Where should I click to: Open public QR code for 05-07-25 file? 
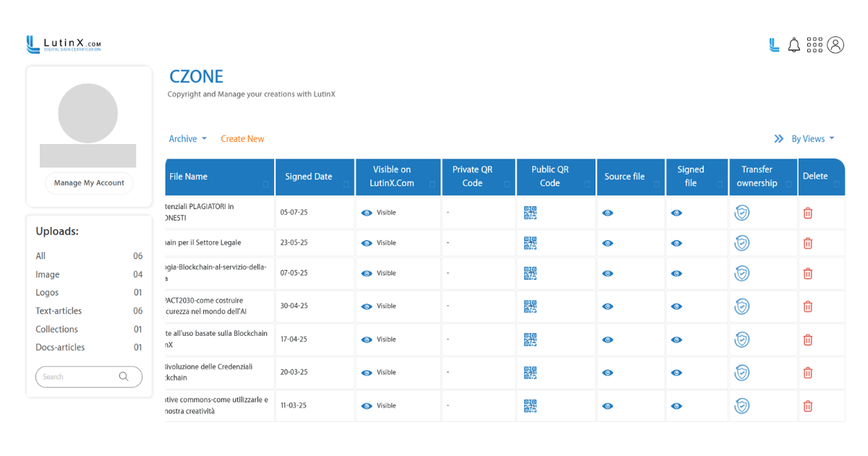[x=530, y=213]
